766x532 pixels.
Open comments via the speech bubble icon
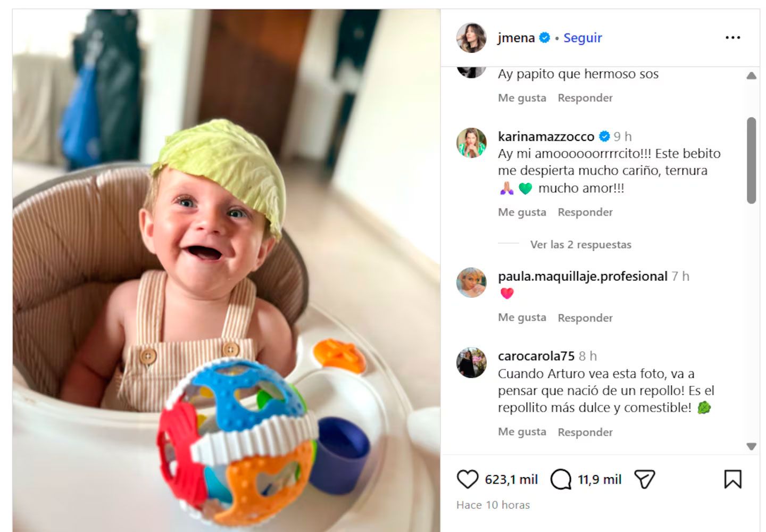pos(561,479)
